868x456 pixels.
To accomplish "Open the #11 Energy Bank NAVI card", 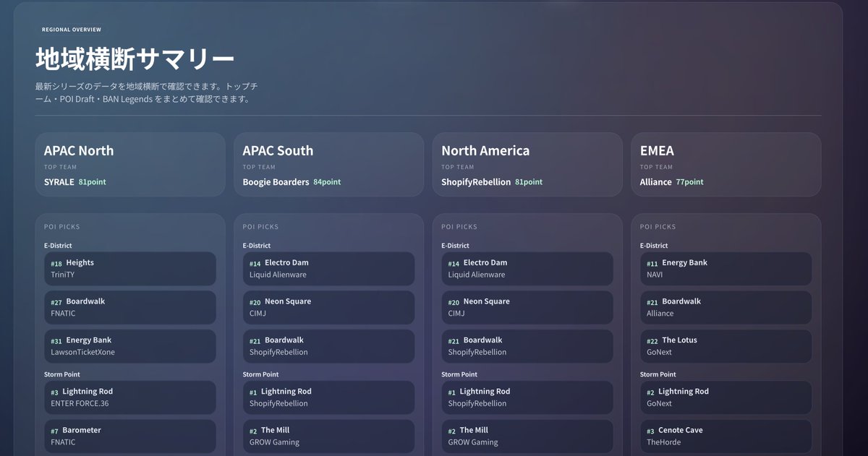I will [x=726, y=269].
